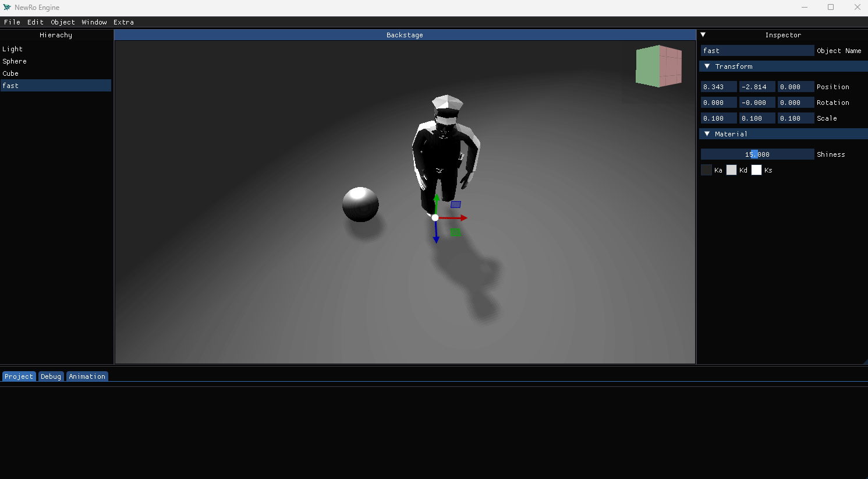The image size is (868, 479).
Task: Click the Scale Z value field
Action: [796, 118]
